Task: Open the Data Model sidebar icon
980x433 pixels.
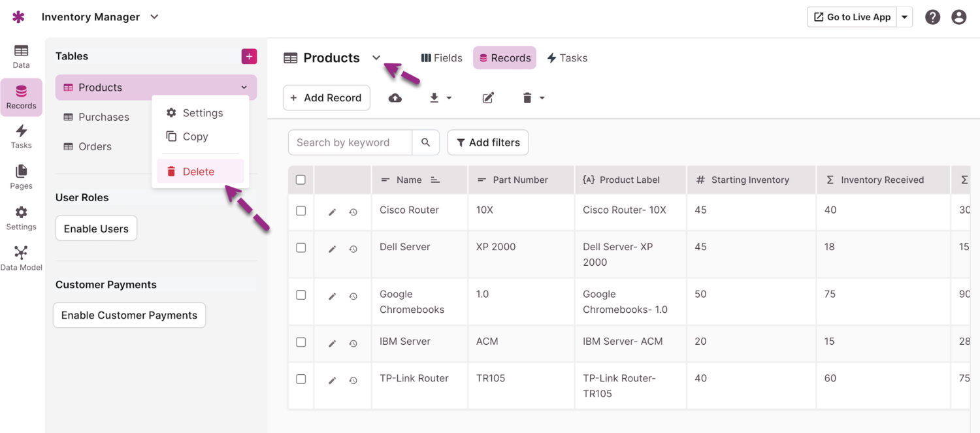Action: 21,258
